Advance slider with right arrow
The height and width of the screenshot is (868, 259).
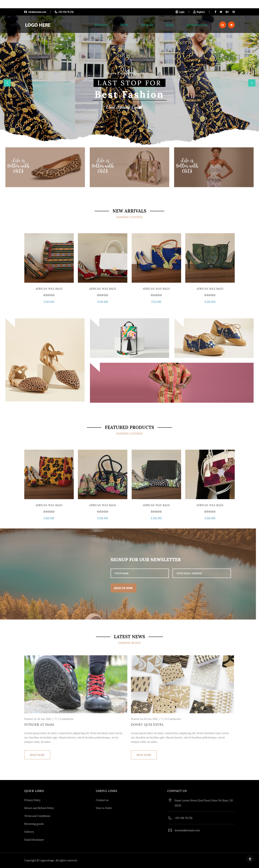(x=252, y=83)
